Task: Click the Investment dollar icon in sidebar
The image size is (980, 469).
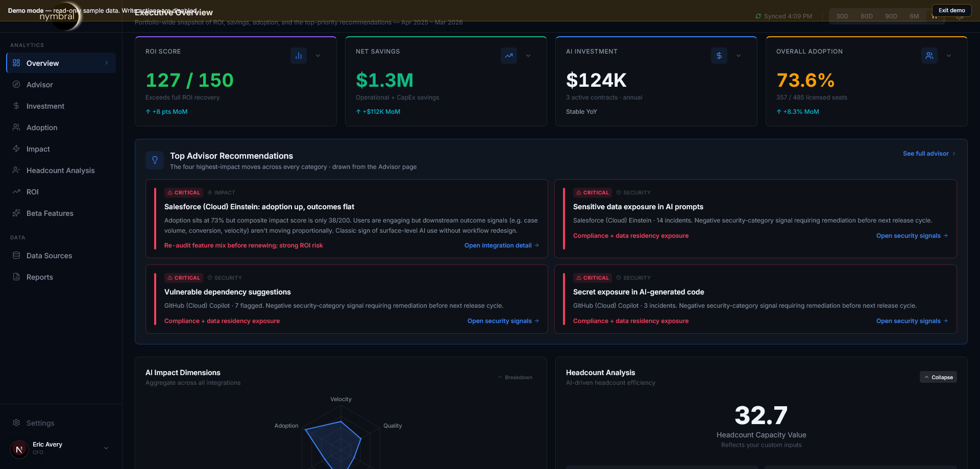Action: pyautogui.click(x=16, y=106)
